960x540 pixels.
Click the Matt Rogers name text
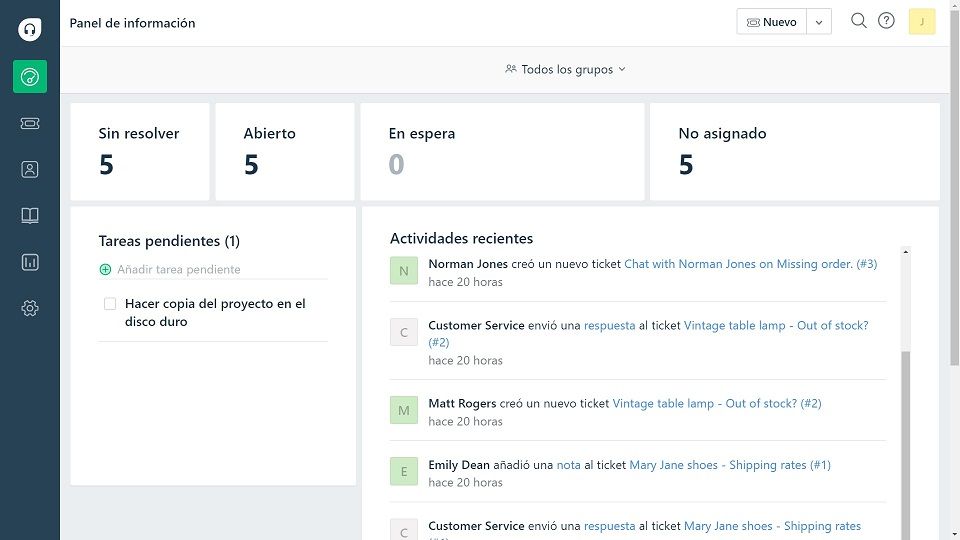pyautogui.click(x=462, y=403)
